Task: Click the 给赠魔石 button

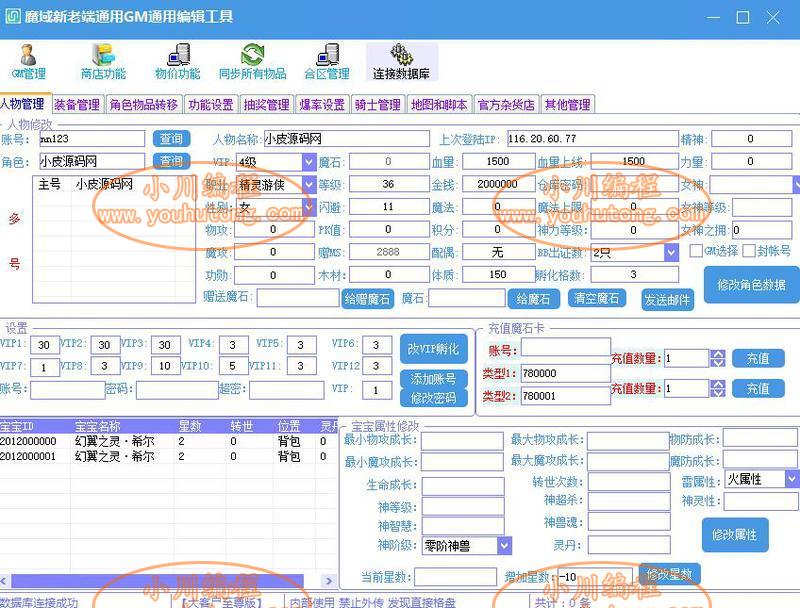Action: pyautogui.click(x=367, y=299)
